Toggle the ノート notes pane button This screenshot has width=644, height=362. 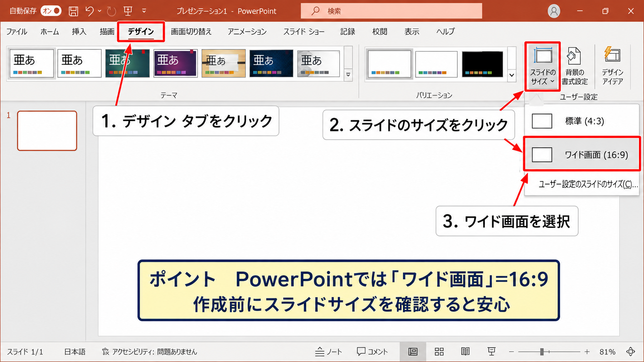(329, 352)
